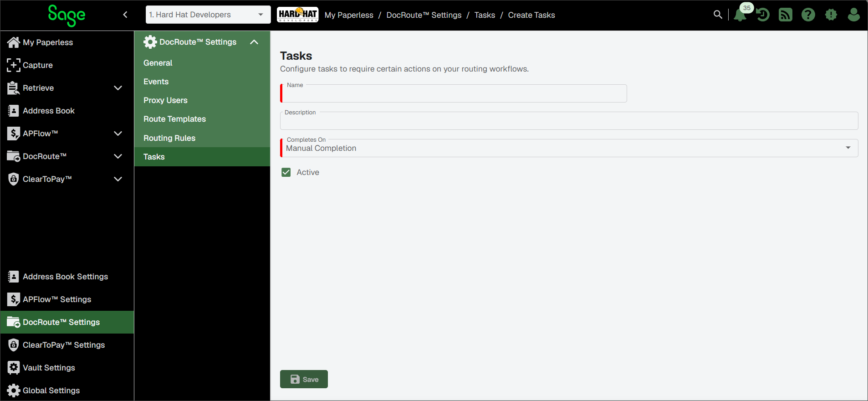
Task: Open the help question mark icon
Action: click(808, 15)
